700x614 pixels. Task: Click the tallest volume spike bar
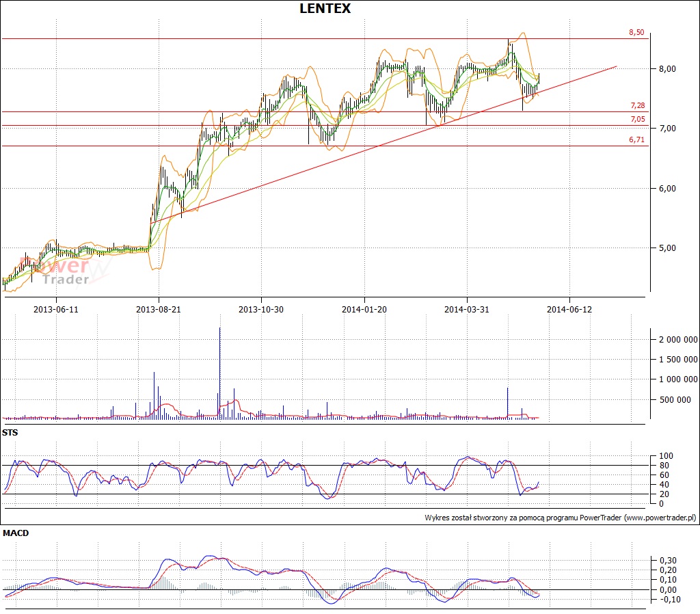tap(219, 373)
